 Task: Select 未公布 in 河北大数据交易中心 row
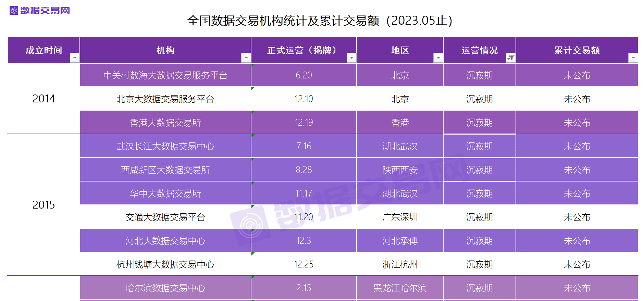577,241
